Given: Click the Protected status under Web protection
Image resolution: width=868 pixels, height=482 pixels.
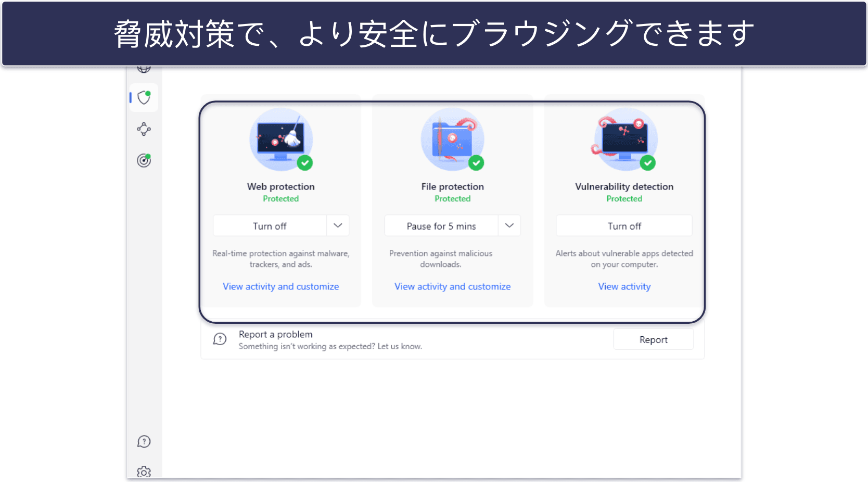Looking at the screenshot, I should pos(281,199).
